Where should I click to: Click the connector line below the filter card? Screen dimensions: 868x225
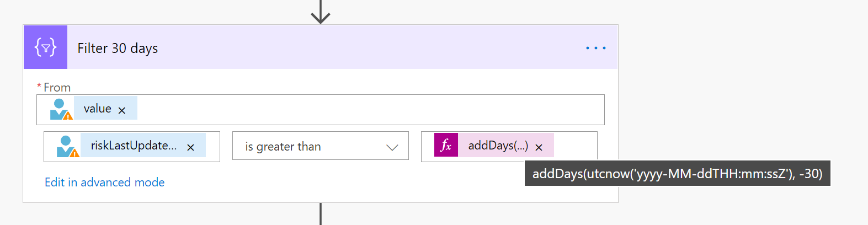pos(321,214)
